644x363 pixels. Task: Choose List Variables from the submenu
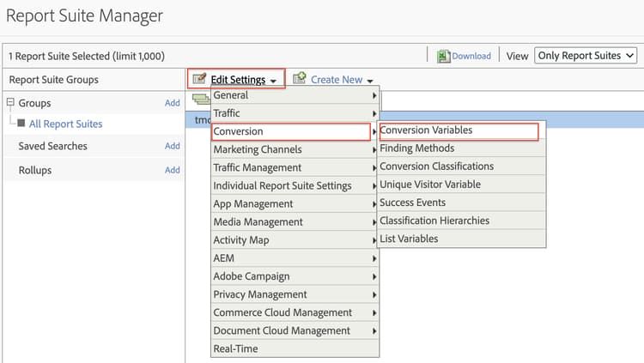(409, 239)
